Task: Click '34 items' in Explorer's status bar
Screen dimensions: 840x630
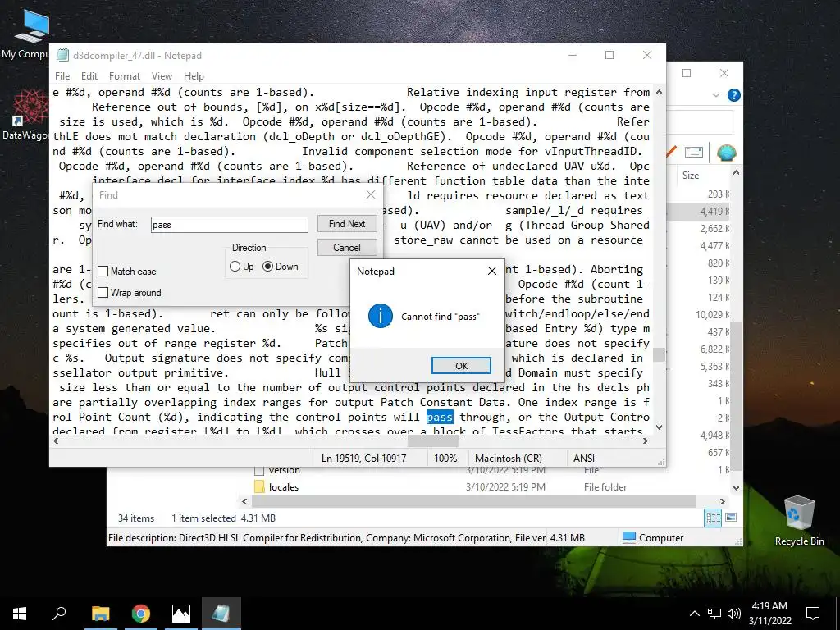Action: click(136, 518)
